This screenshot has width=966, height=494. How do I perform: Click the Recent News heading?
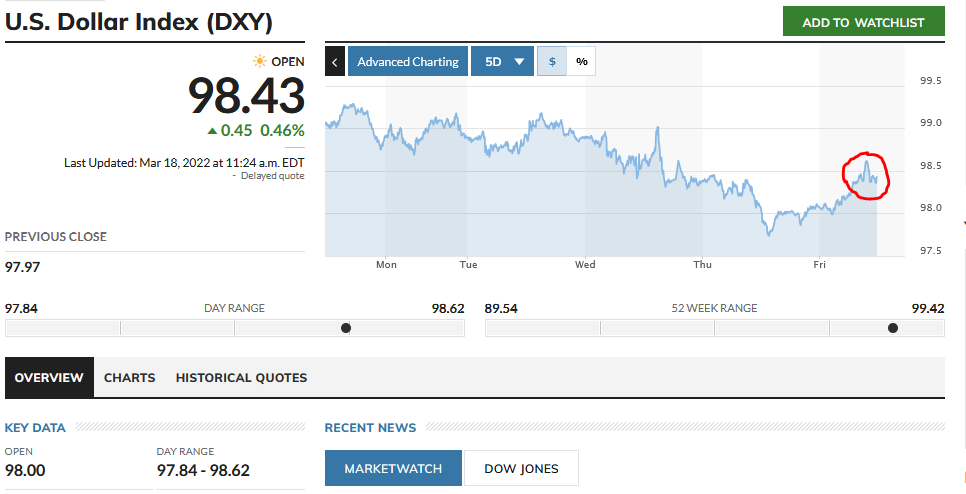pyautogui.click(x=370, y=427)
